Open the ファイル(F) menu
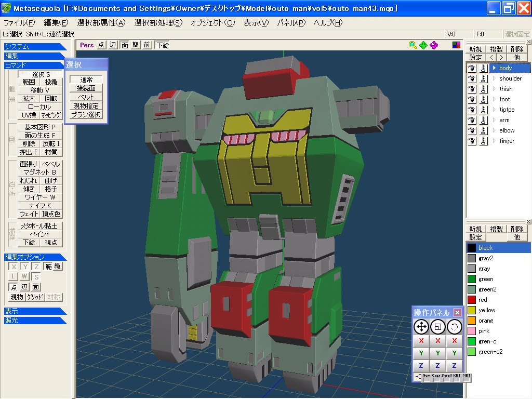The width and height of the screenshot is (532, 399). (x=19, y=23)
